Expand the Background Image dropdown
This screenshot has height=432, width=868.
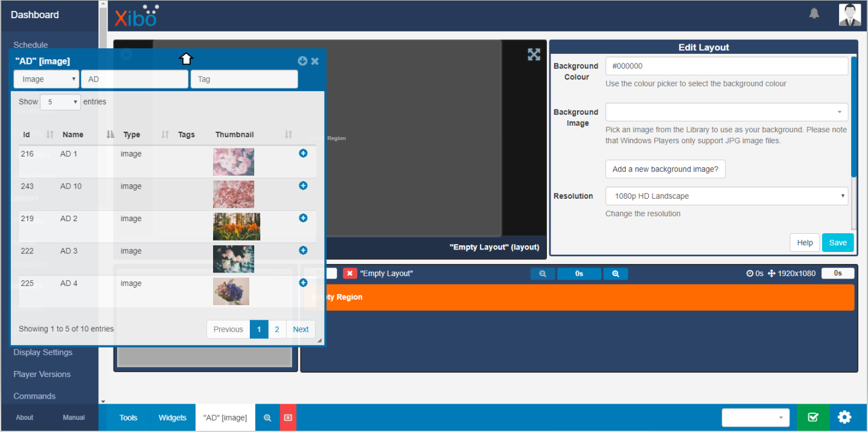(x=726, y=112)
